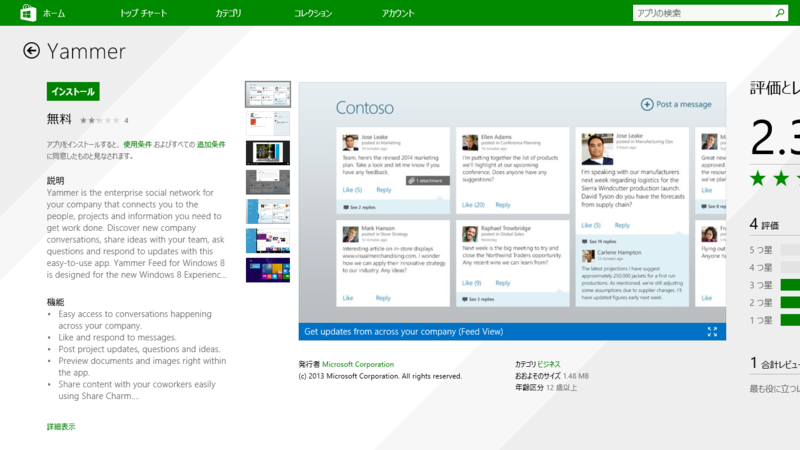Viewport: 800px width, 450px height.
Task: Open the ビジネス category link
Action: (548, 364)
